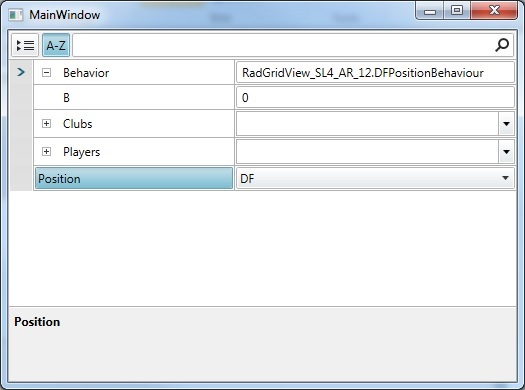Expand the Clubs property node

point(47,124)
